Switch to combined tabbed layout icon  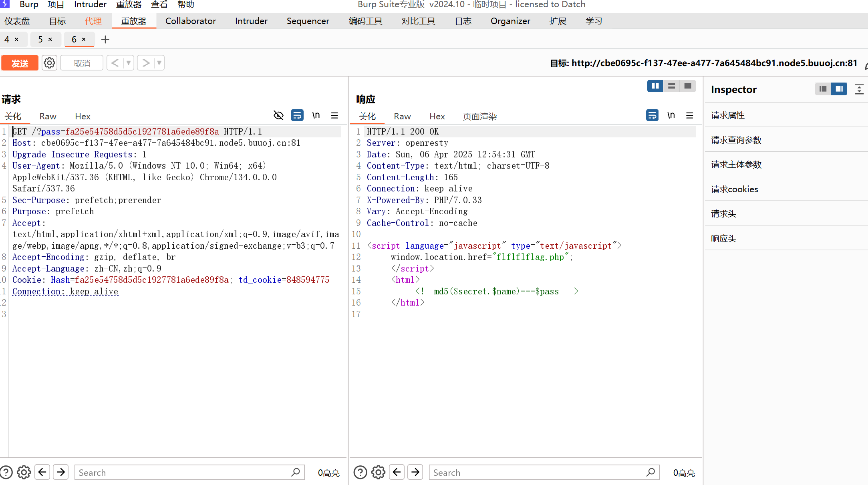(x=688, y=86)
